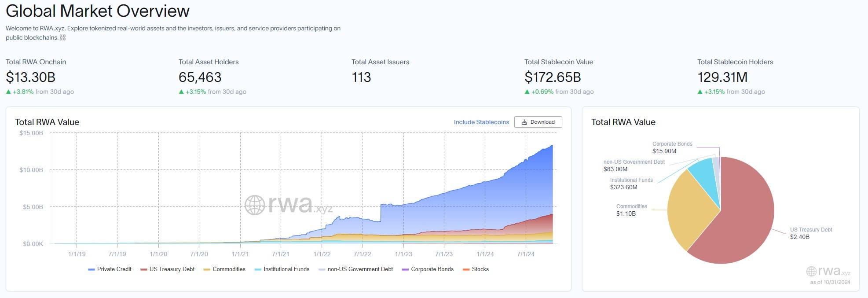Toggle US Treasury Debt series in legend
This screenshot has height=298, width=868.
[x=167, y=269]
